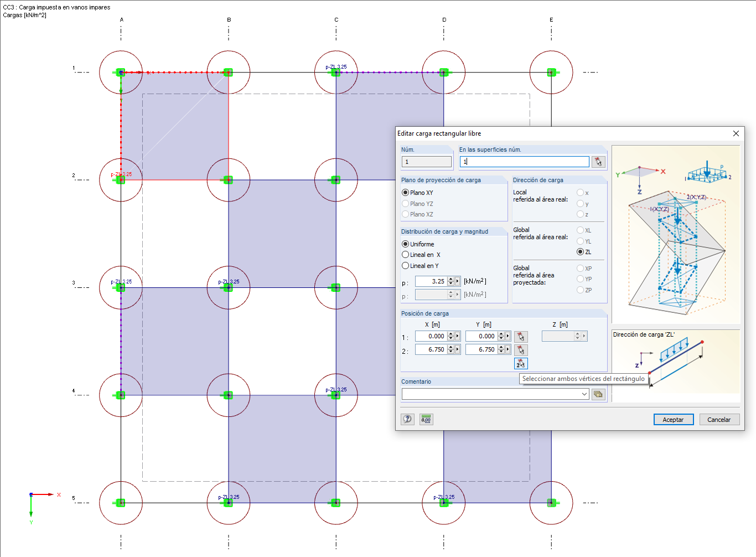Image resolution: width=756 pixels, height=557 pixels.
Task: Select the node at grid intersection A1
Action: tap(121, 73)
